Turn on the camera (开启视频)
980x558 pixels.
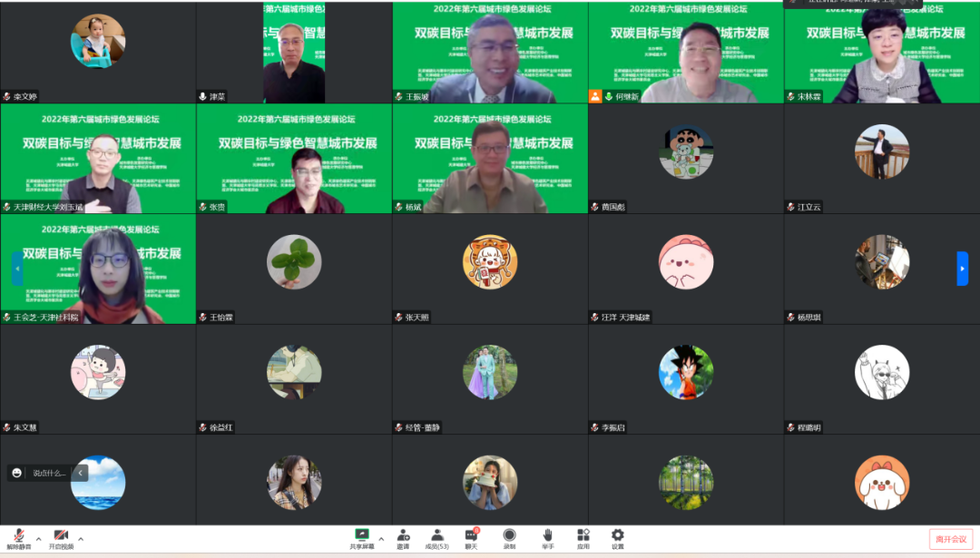click(x=61, y=536)
